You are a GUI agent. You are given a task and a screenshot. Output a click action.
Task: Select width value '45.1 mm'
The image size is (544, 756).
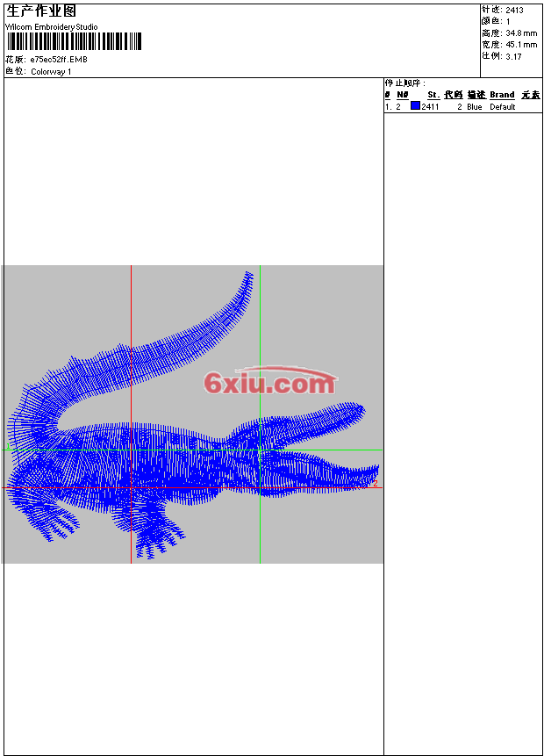(521, 45)
